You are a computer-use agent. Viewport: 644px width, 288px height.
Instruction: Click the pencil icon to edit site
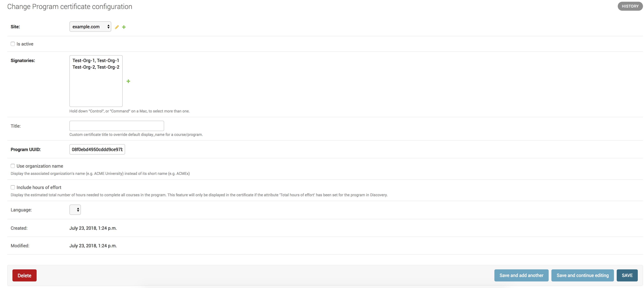click(x=117, y=27)
